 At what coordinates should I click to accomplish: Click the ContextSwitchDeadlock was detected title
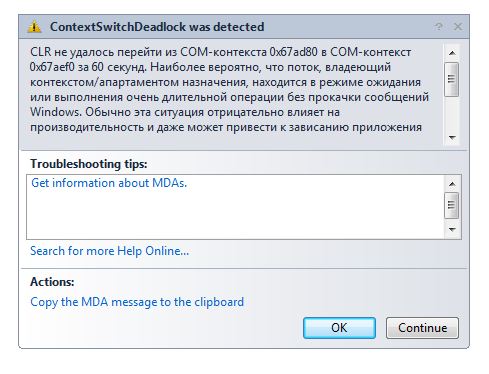(x=157, y=27)
